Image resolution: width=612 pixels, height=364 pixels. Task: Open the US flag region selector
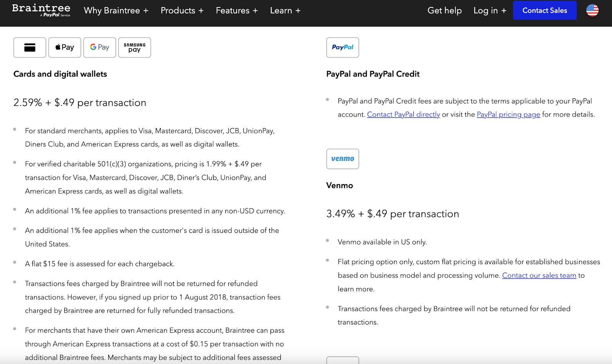point(592,10)
